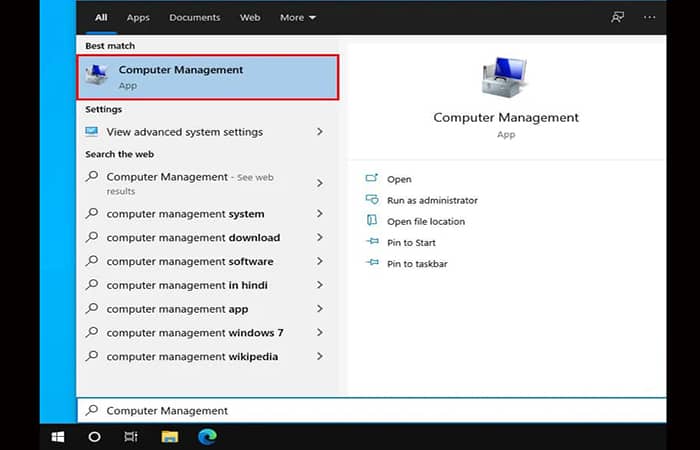Click magnifier icon beside computer management software
This screenshot has width=700, height=450.
point(92,260)
